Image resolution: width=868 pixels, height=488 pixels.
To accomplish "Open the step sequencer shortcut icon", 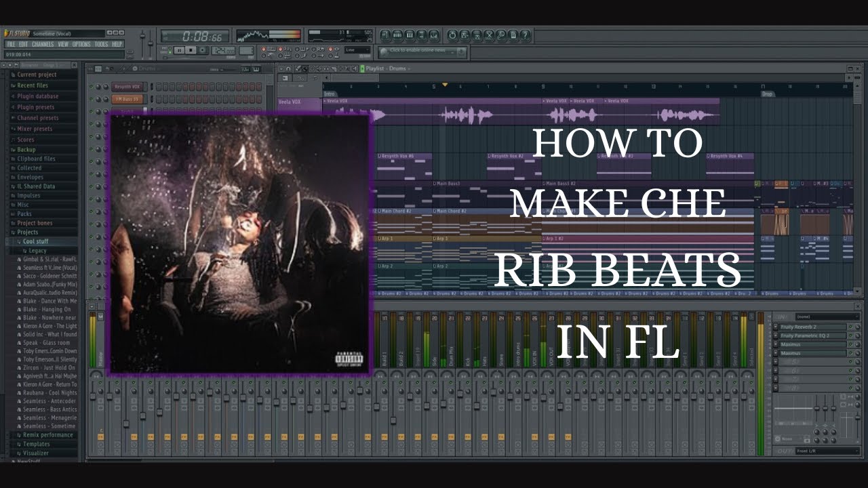I will [x=399, y=35].
